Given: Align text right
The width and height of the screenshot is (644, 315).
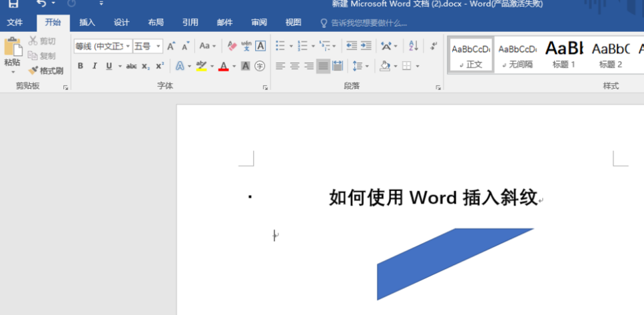Looking at the screenshot, I should tap(309, 66).
